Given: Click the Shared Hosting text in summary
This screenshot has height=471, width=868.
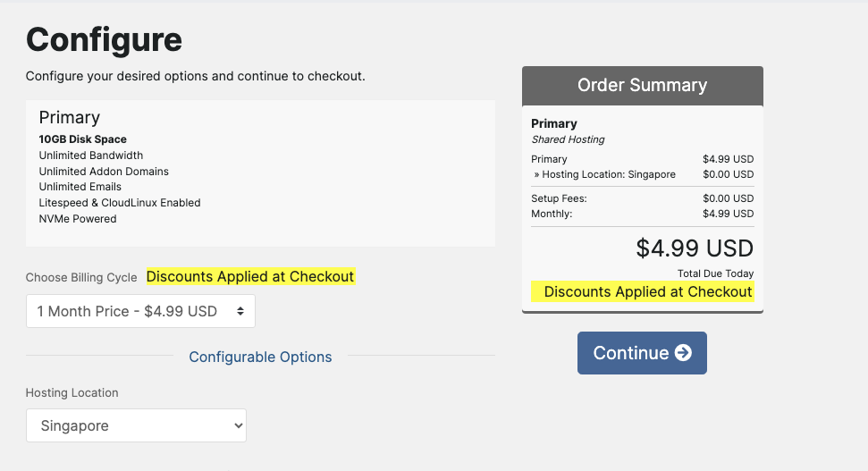Looking at the screenshot, I should point(568,139).
